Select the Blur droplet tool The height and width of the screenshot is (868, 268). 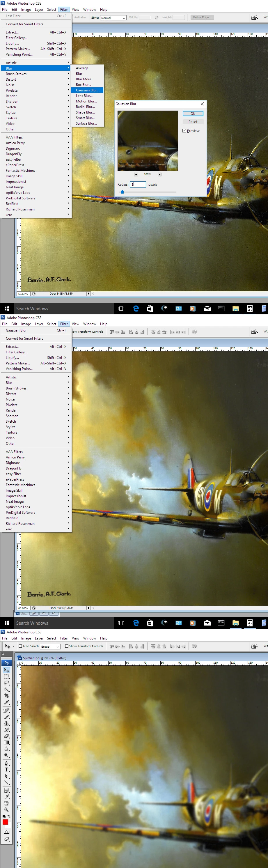click(6, 749)
